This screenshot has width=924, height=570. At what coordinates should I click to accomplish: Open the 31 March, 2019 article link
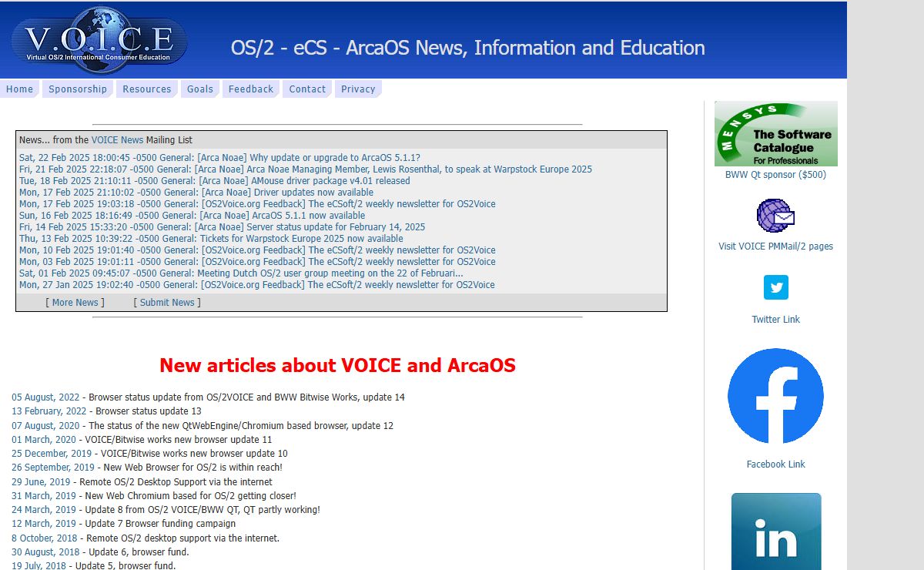click(44, 496)
